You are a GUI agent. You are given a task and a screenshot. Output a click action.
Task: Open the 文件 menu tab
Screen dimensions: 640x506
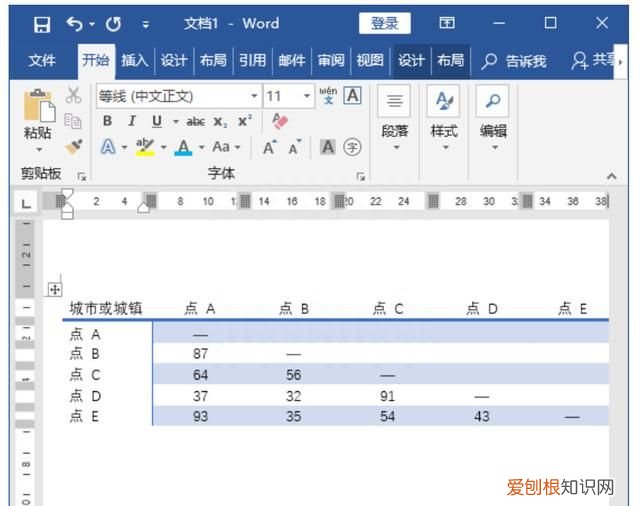tap(42, 61)
